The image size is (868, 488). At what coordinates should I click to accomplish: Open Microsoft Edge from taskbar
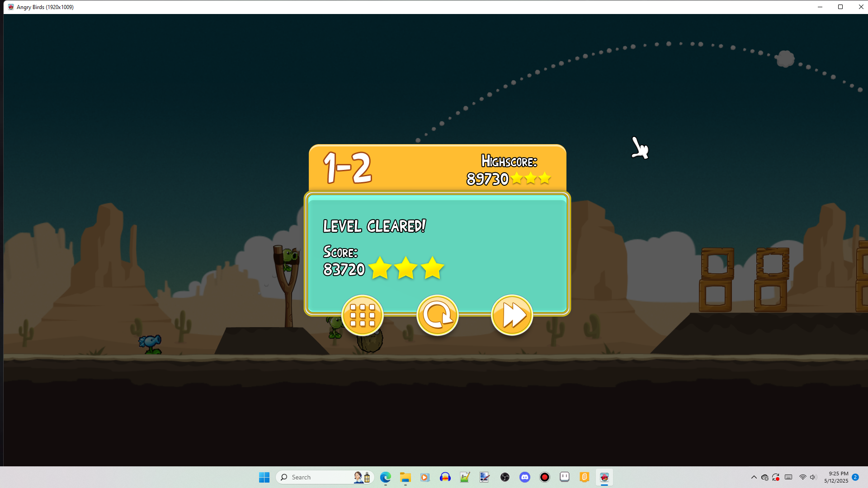pos(385,477)
